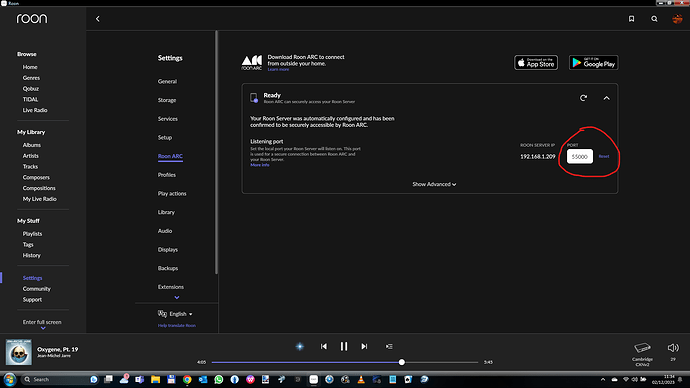This screenshot has height=388, width=690.
Task: Open the Audio settings tab
Action: click(x=165, y=231)
